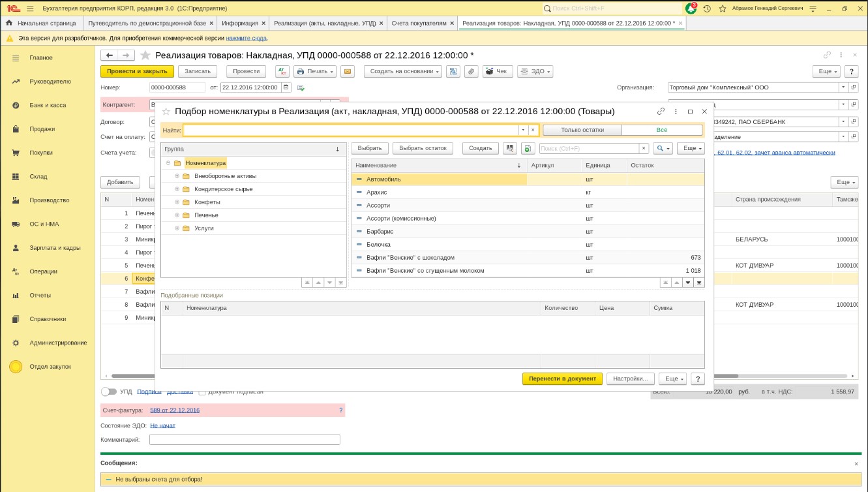Open the notifications bell in the title bar

691,8
